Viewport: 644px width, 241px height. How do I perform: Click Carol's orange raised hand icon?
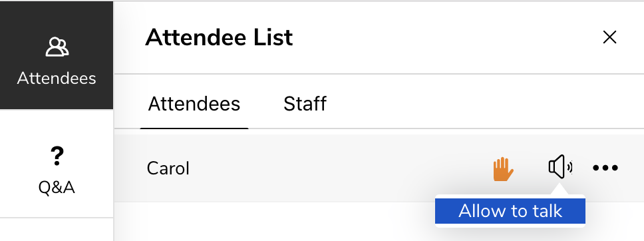[503, 169]
